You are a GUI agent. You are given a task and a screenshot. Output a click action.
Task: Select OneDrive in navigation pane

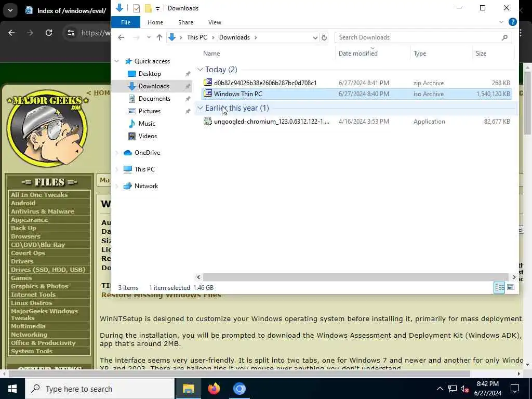tap(147, 153)
